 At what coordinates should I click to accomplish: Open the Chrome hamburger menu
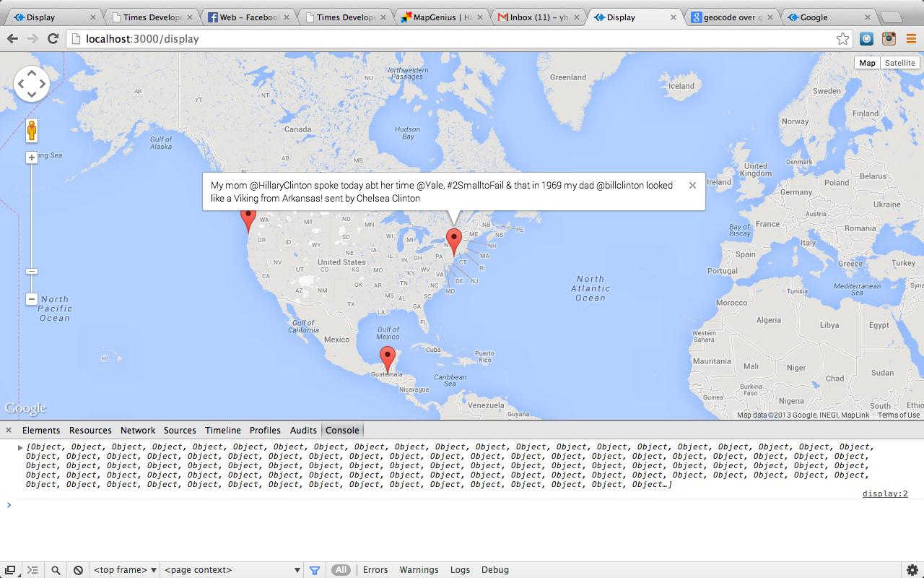point(910,39)
